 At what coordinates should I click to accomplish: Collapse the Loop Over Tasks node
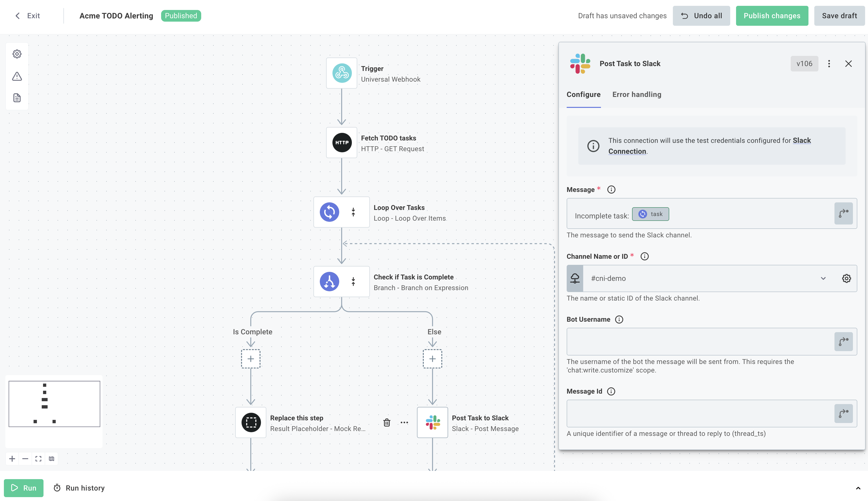click(x=353, y=212)
